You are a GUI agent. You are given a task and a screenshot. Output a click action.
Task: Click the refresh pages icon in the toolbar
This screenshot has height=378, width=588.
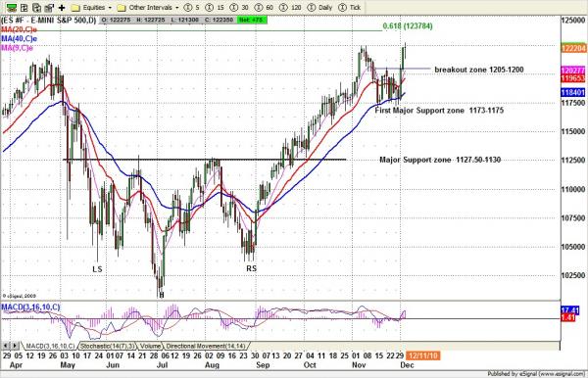tap(36, 7)
